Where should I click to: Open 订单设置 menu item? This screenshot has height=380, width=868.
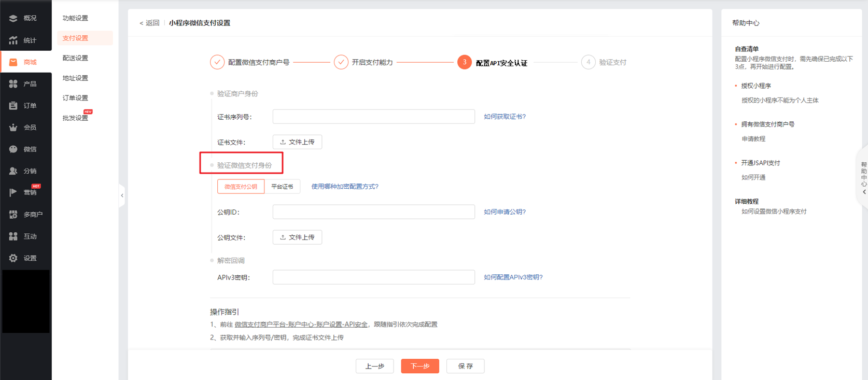[x=75, y=98]
